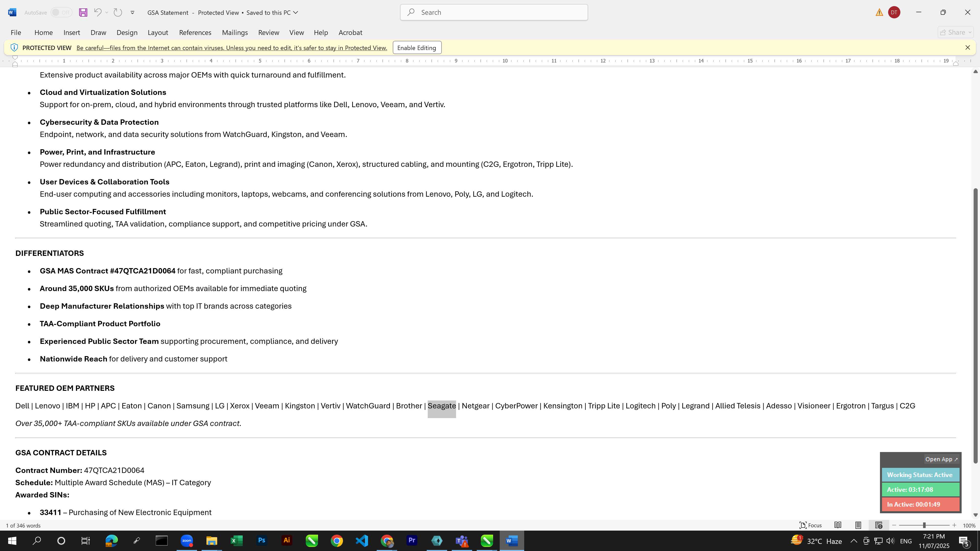Click the word count in status bar
This screenshot has width=980, height=551.
tap(23, 525)
